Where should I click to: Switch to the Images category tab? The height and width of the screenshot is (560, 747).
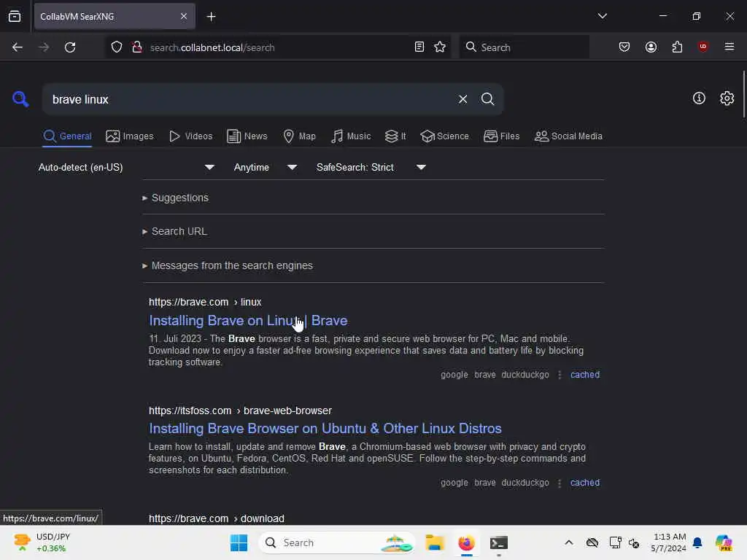point(130,136)
